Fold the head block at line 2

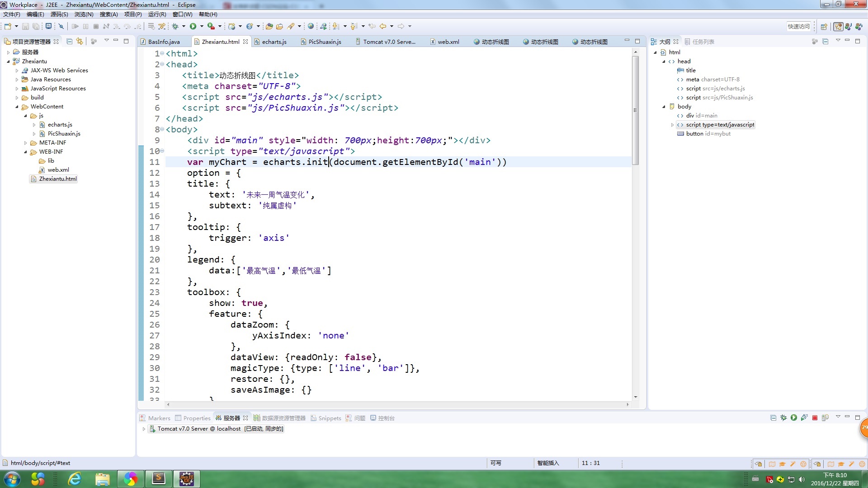pyautogui.click(x=162, y=64)
